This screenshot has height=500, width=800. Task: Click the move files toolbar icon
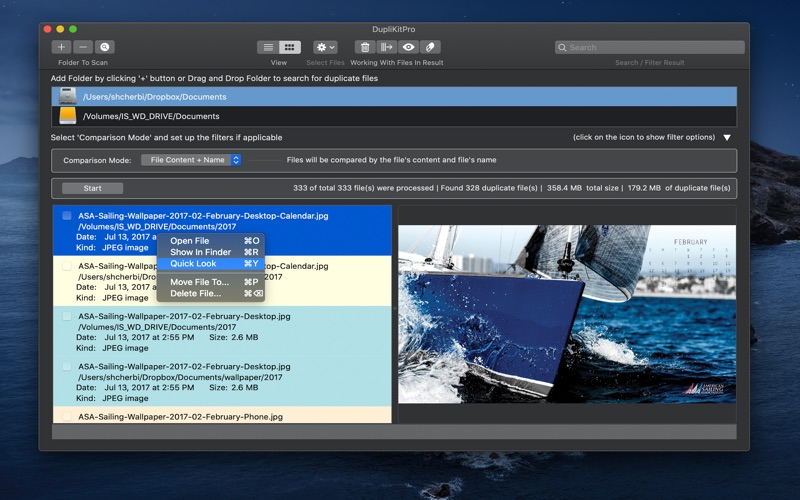(x=387, y=47)
